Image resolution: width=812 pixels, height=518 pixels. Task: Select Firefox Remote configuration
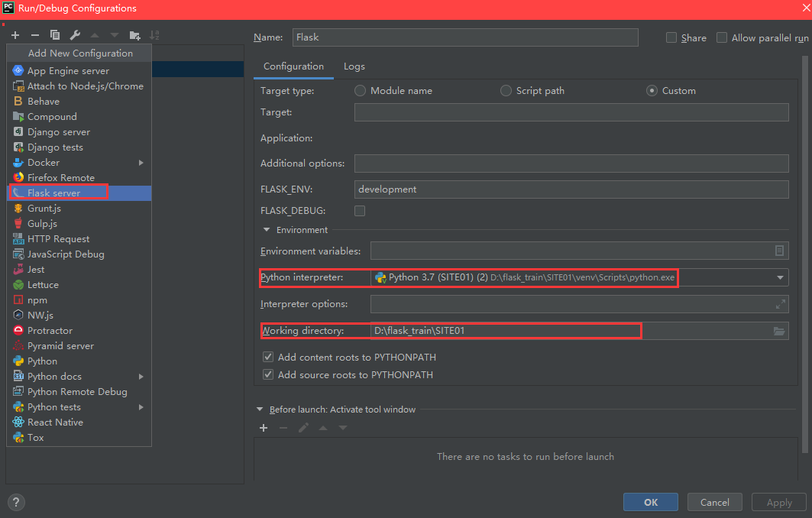pos(79,178)
